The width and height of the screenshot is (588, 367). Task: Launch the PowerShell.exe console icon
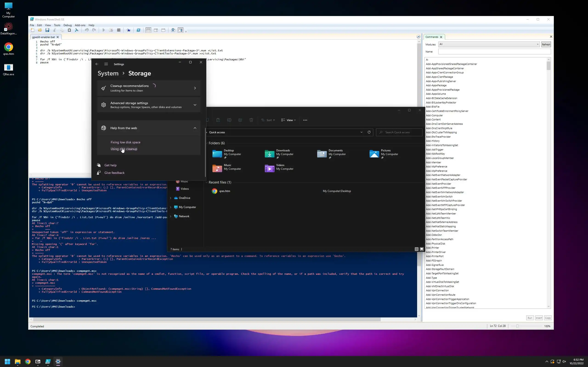click(138, 30)
